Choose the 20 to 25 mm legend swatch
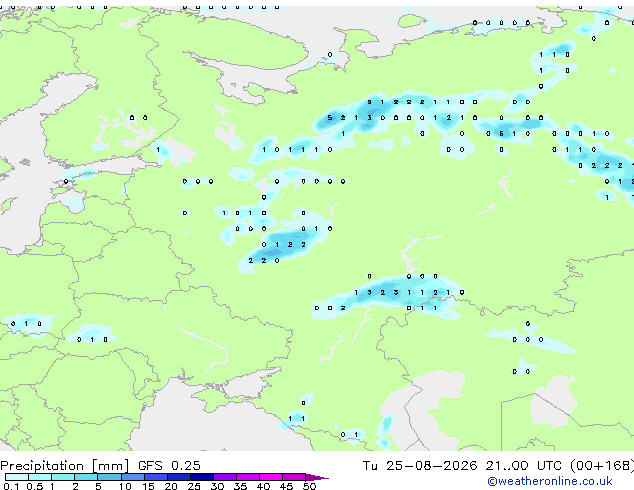Image resolution: width=634 pixels, height=490 pixels. click(179, 477)
